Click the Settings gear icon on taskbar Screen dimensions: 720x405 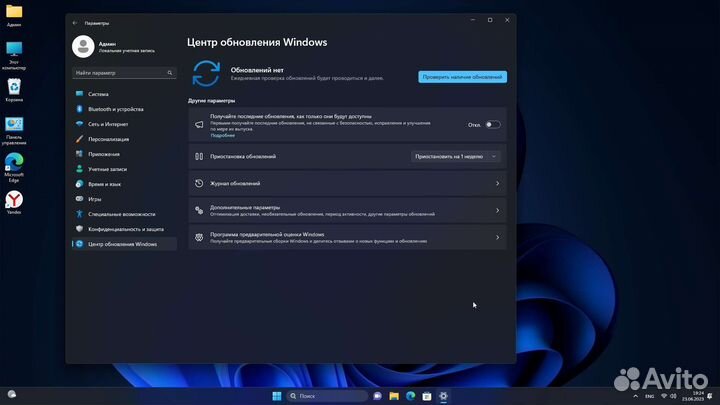443,396
